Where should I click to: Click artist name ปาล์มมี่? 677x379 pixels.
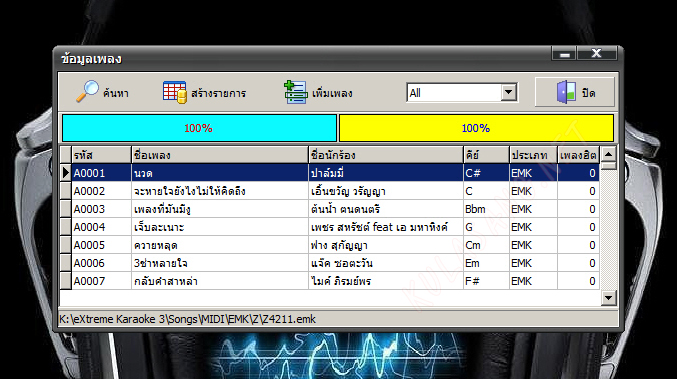pyautogui.click(x=327, y=173)
